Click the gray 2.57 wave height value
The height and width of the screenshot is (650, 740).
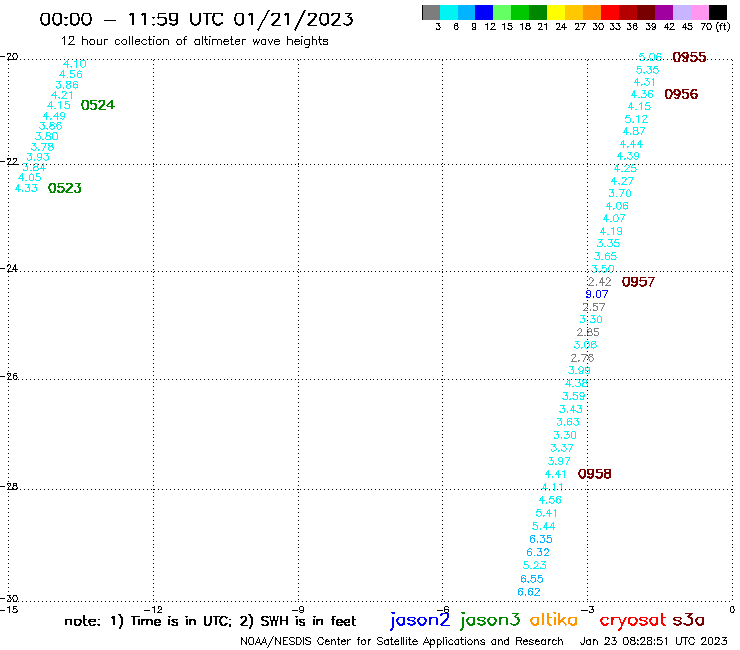point(594,307)
